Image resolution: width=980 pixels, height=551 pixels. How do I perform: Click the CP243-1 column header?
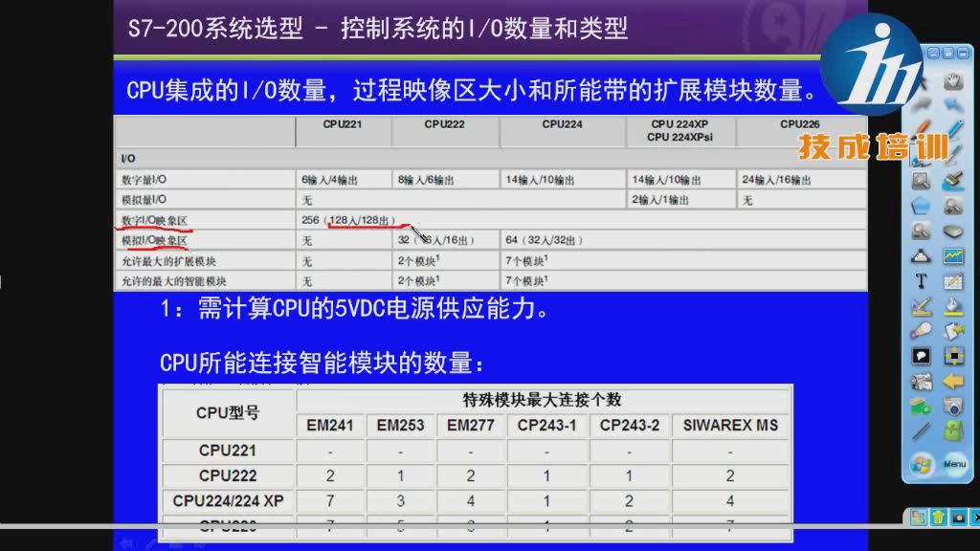point(546,426)
